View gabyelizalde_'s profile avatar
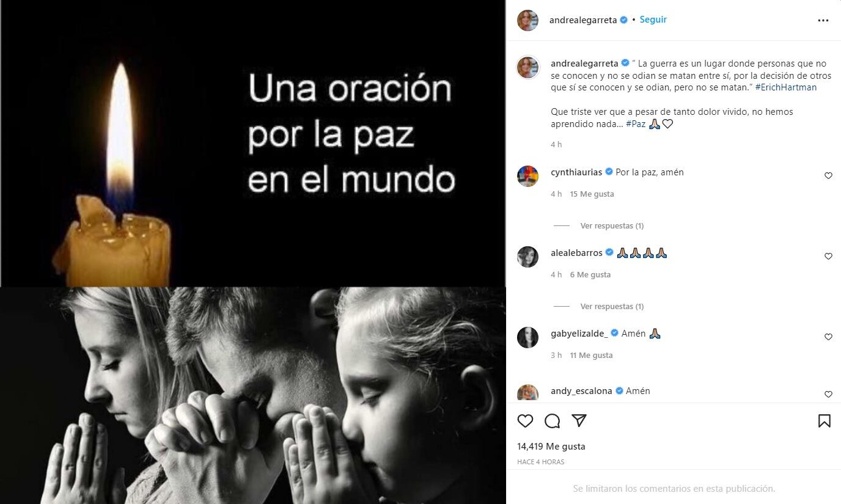 [x=527, y=337]
